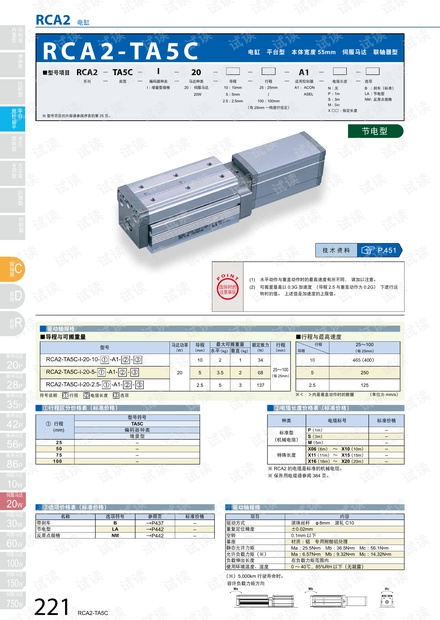Select the empty 选项 box in model code
The width and height of the screenshot is (440, 620).
coord(372,71)
